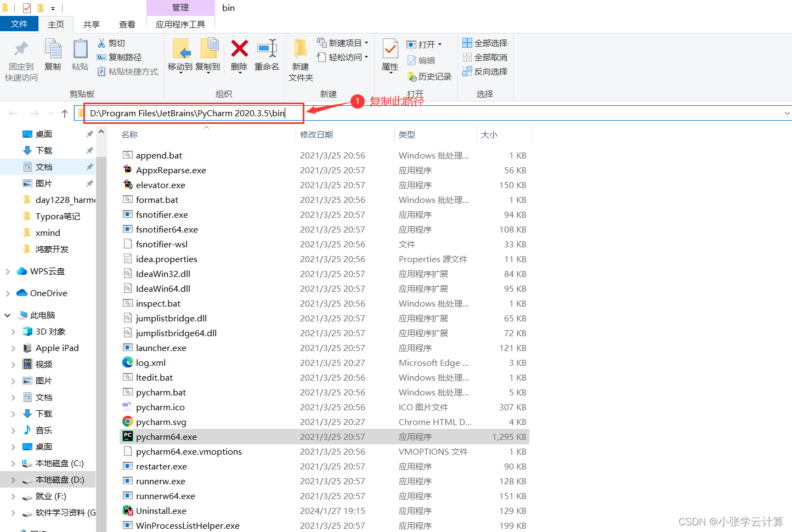This screenshot has height=532, width=792.
Task: Click the 管理 (Manage) contextual tab
Action: tap(180, 8)
